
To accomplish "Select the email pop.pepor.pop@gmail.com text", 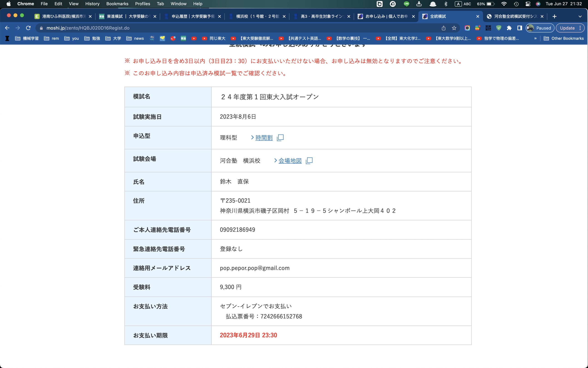I will [x=254, y=268].
